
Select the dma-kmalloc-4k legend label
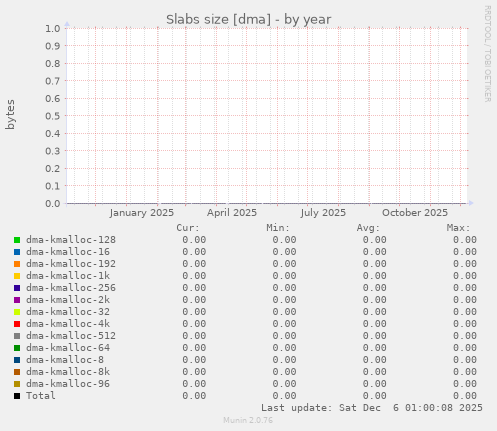(x=68, y=324)
